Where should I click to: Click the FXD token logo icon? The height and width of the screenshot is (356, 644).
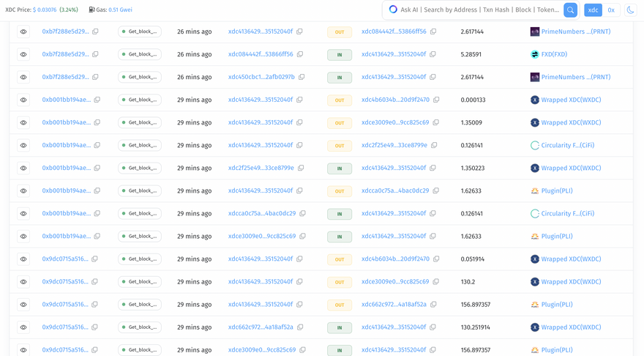tap(535, 55)
